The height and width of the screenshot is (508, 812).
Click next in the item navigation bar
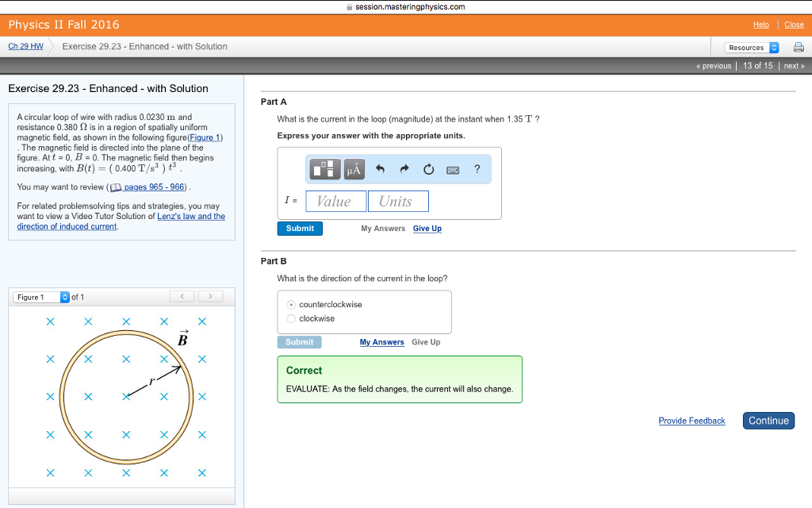[794, 65]
